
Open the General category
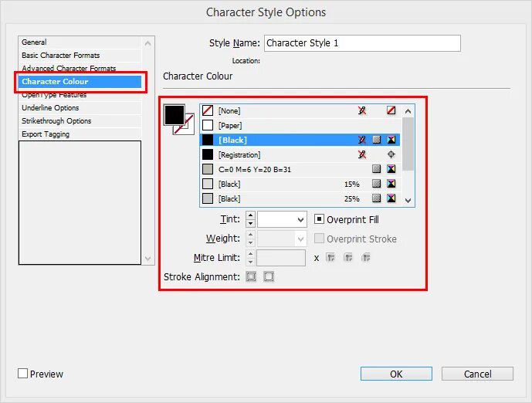pos(80,42)
